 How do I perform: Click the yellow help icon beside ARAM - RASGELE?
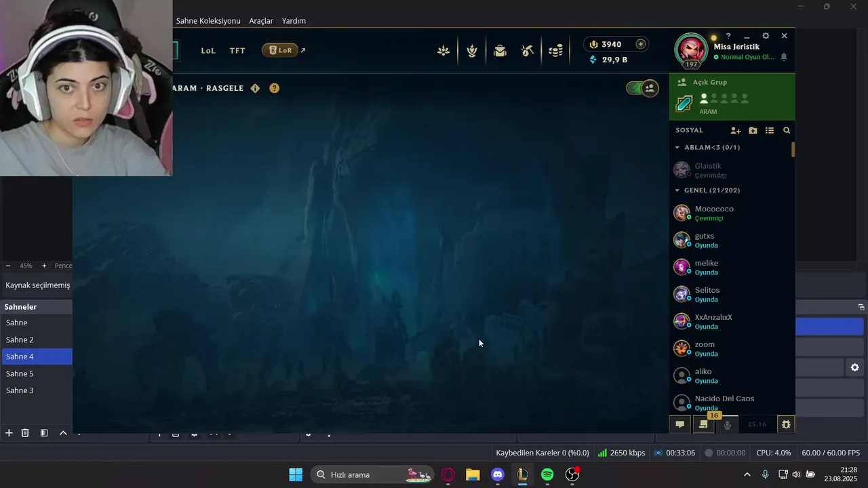[x=274, y=88]
